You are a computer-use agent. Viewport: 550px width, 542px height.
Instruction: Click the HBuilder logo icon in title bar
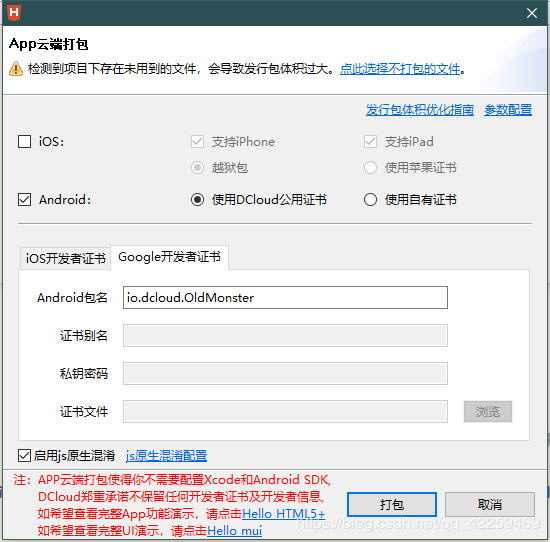[14, 13]
